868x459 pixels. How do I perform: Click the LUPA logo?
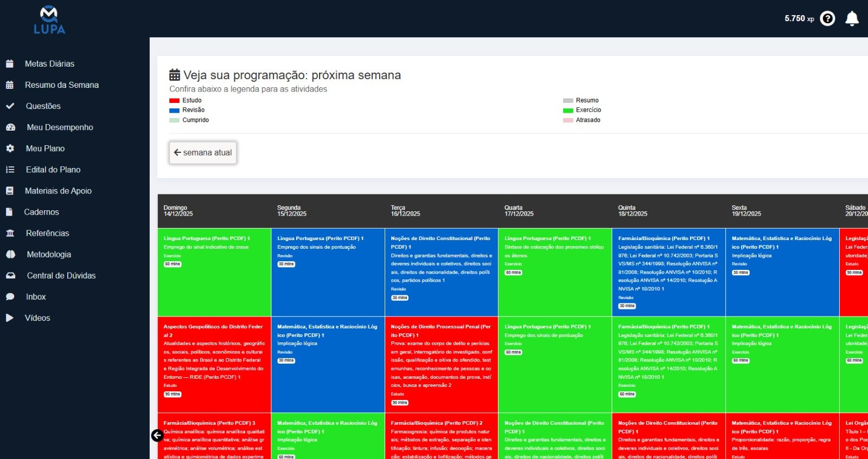point(49,20)
